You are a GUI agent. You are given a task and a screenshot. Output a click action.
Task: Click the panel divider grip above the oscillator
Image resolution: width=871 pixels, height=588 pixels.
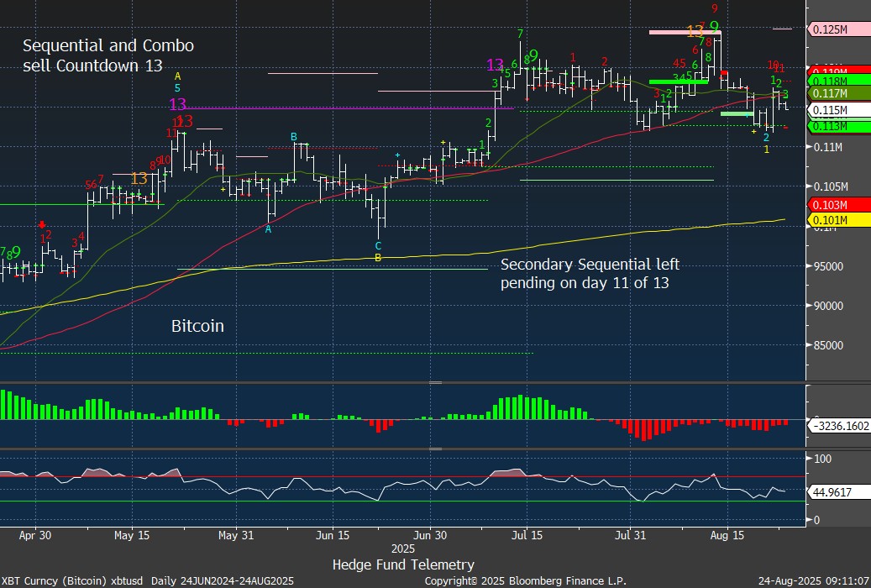coord(435,449)
